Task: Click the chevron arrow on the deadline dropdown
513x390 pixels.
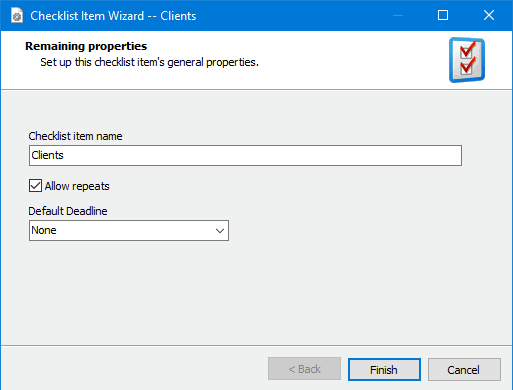Action: click(x=220, y=231)
